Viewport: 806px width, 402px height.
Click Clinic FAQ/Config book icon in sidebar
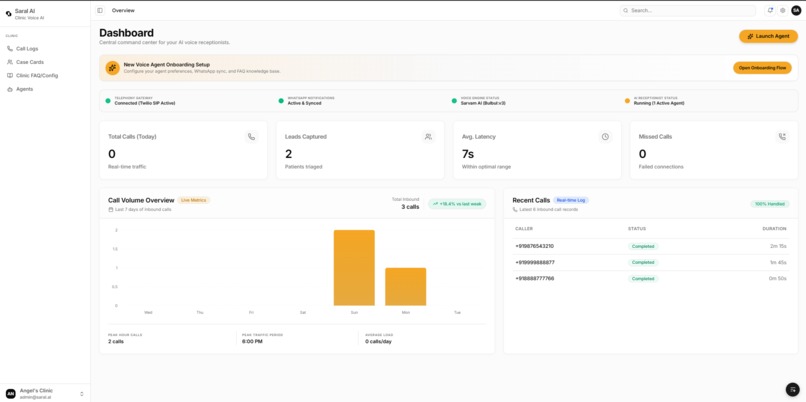[10, 76]
